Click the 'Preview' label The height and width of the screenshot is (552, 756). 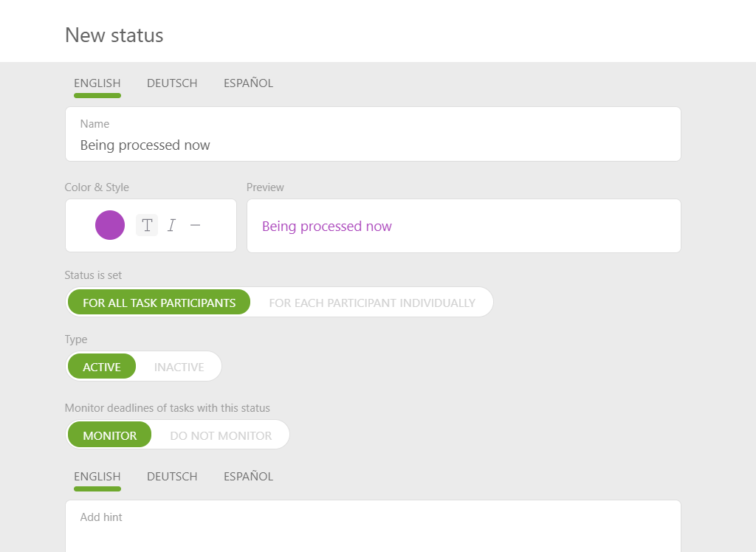click(265, 187)
